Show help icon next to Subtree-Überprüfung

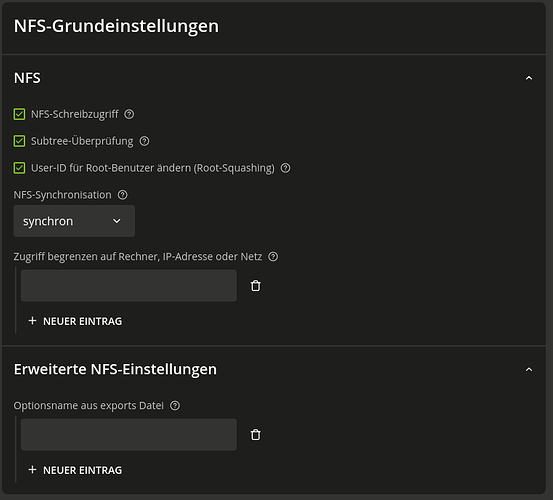coord(144,141)
